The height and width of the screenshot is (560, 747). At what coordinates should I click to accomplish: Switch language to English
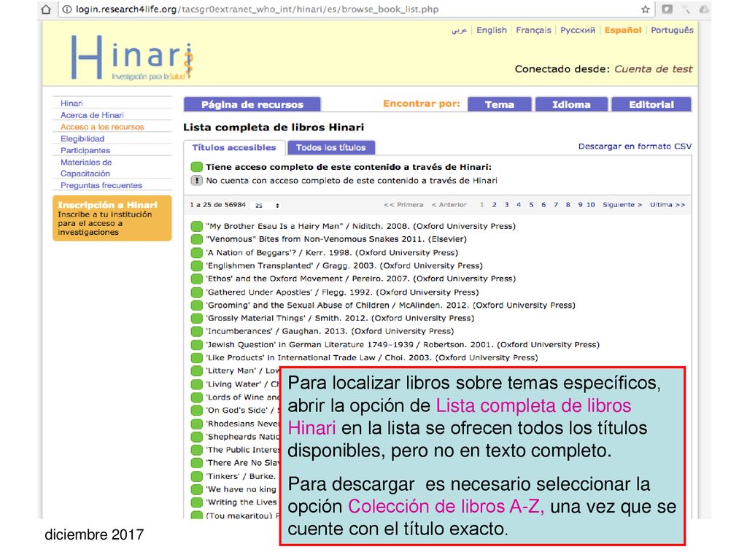point(492,30)
